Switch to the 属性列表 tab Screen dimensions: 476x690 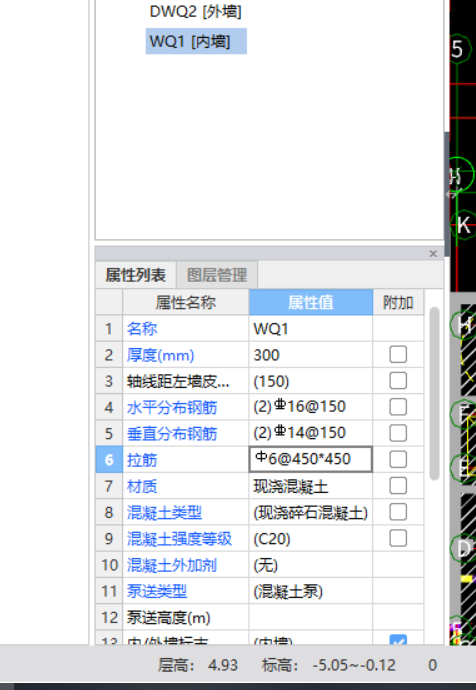tap(135, 275)
